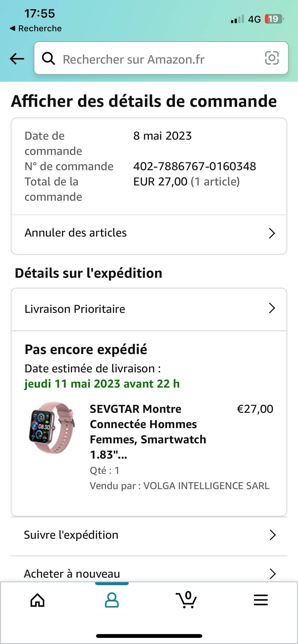Tap the back arrow icon
Image resolution: width=298 pixels, height=644 pixels.
tap(17, 59)
